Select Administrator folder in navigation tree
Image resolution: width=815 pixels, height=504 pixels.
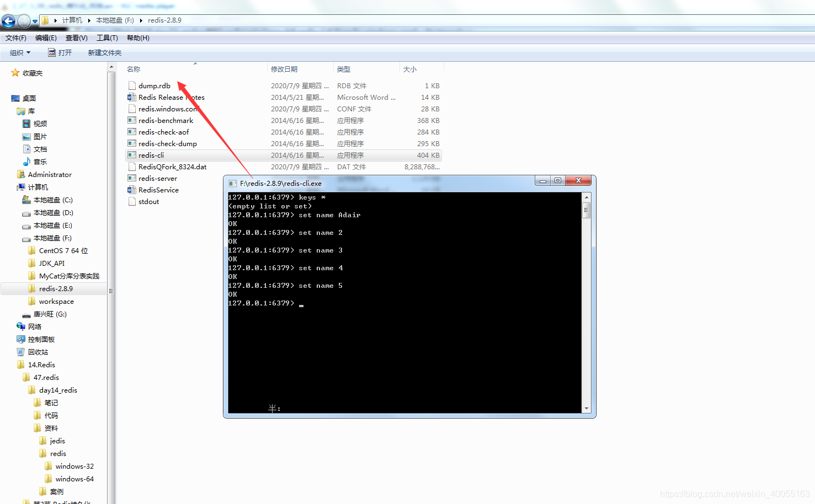[50, 174]
